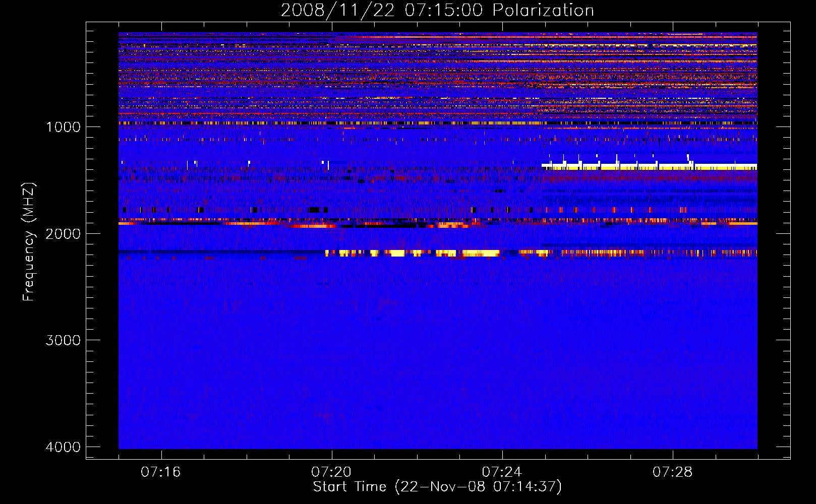
Task: Click the 07:16 time tick label
Action: tap(161, 472)
